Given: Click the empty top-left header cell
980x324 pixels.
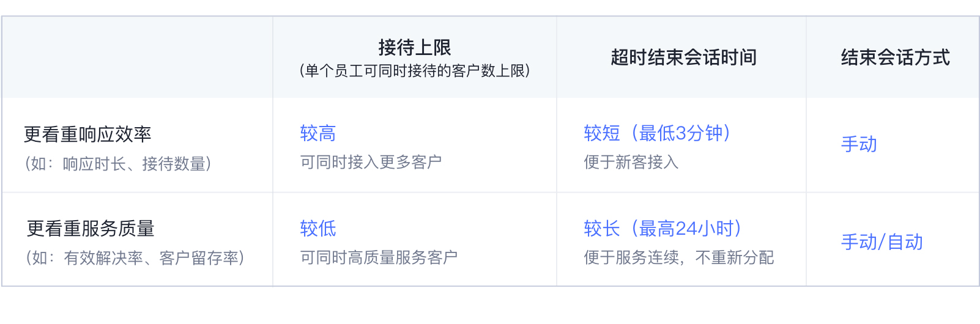Looking at the screenshot, I should 137,57.
